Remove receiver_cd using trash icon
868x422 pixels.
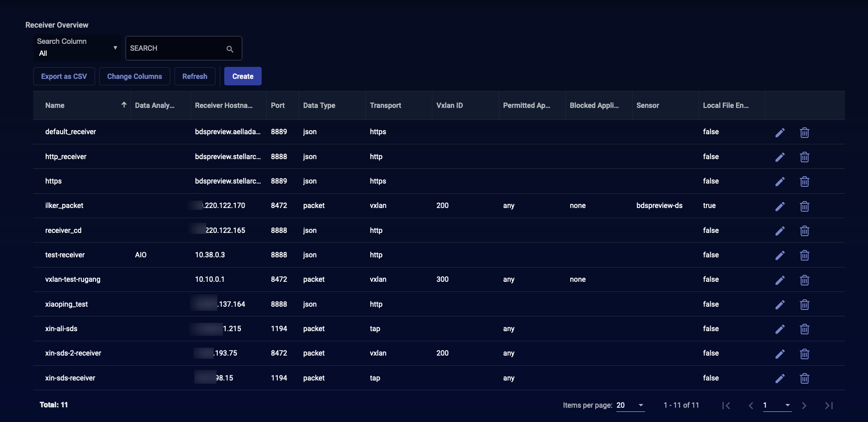(x=804, y=231)
